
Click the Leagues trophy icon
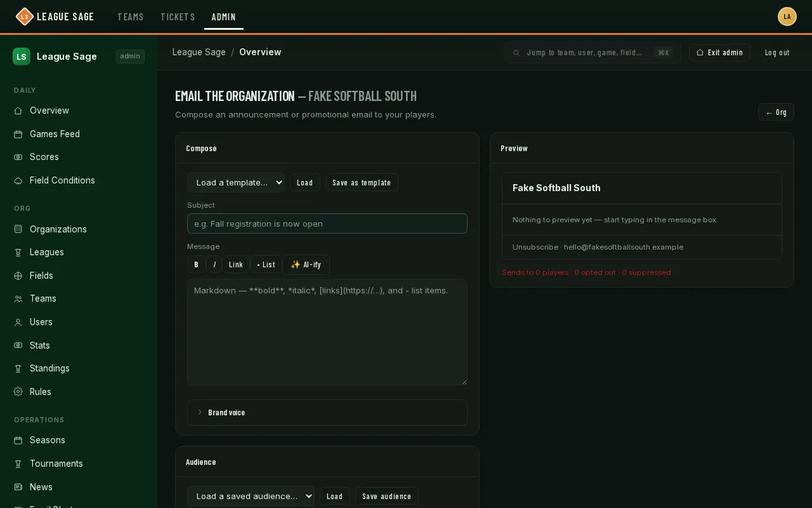click(x=18, y=252)
